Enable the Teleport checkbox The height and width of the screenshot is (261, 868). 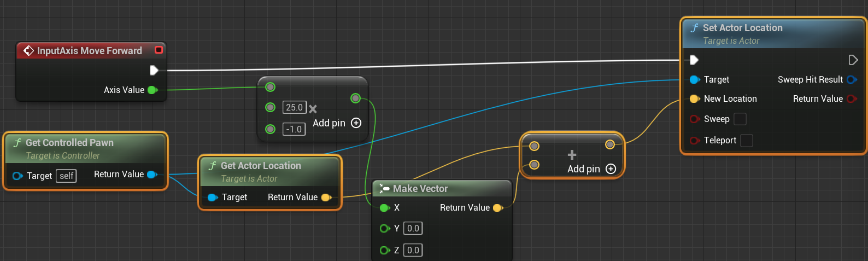click(x=746, y=141)
